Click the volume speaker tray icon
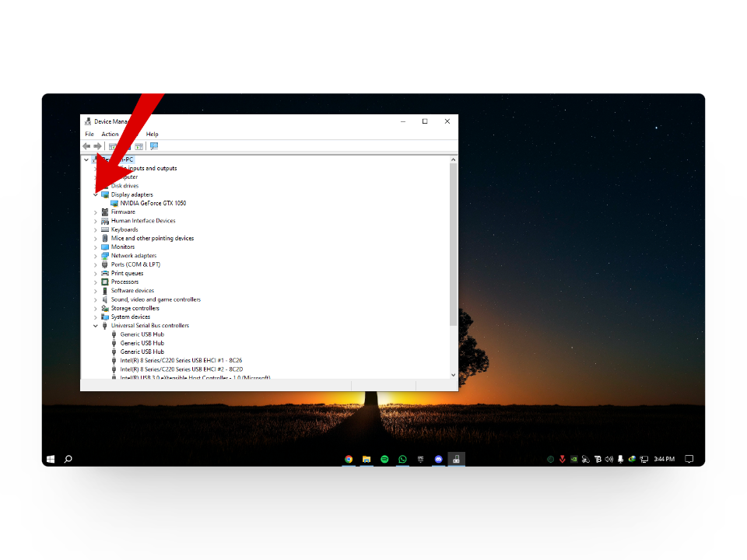The image size is (747, 560). [x=608, y=459]
